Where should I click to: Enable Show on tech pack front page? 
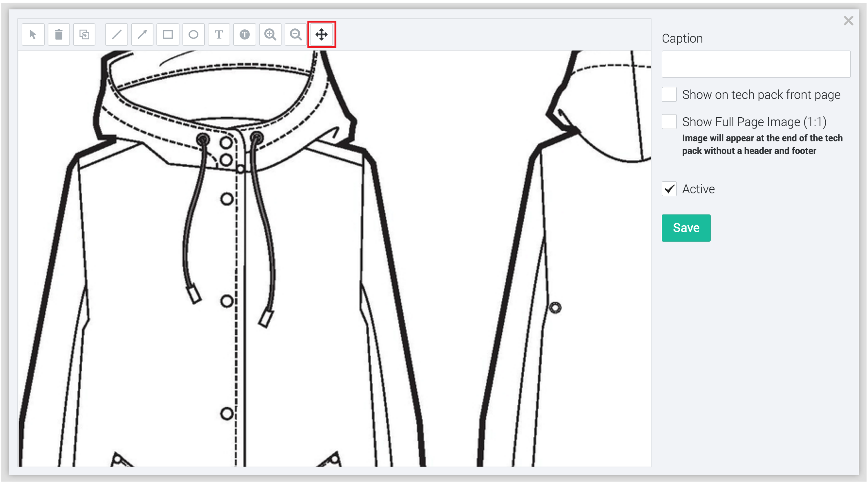(669, 94)
